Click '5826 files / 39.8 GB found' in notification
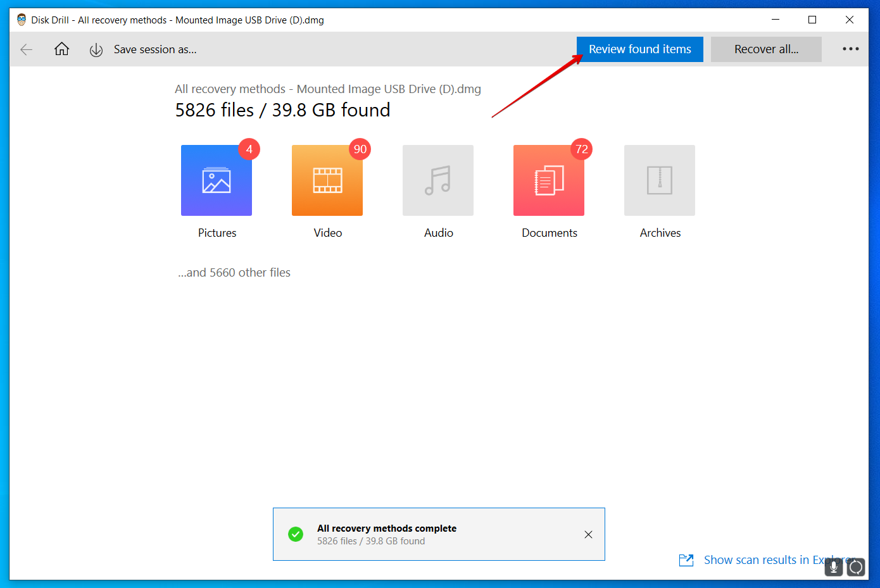Screen dimensions: 880x588 tap(371, 541)
